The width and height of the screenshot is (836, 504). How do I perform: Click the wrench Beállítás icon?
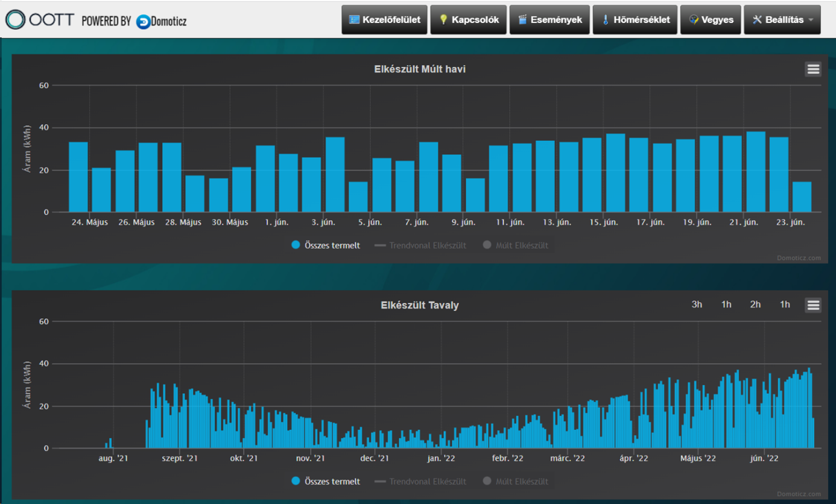coord(757,20)
